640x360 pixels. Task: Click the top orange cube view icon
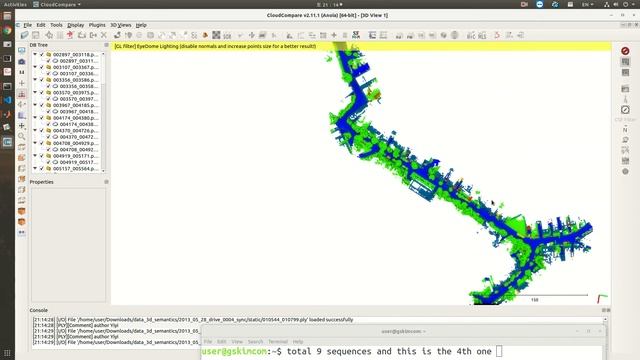pos(22,211)
